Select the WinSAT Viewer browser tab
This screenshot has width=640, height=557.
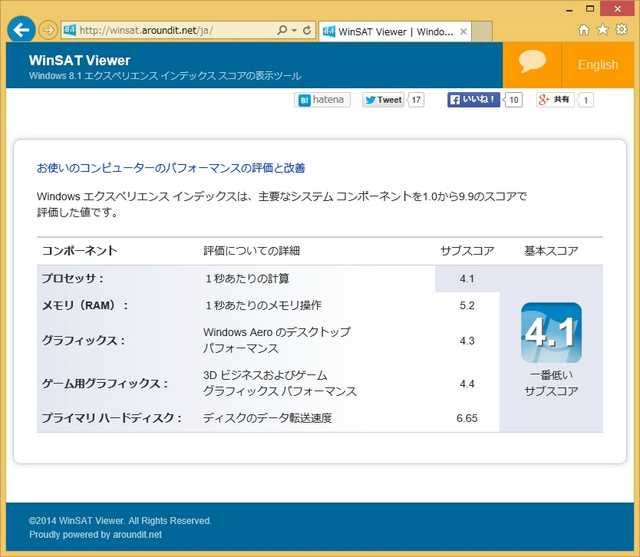tap(395, 31)
